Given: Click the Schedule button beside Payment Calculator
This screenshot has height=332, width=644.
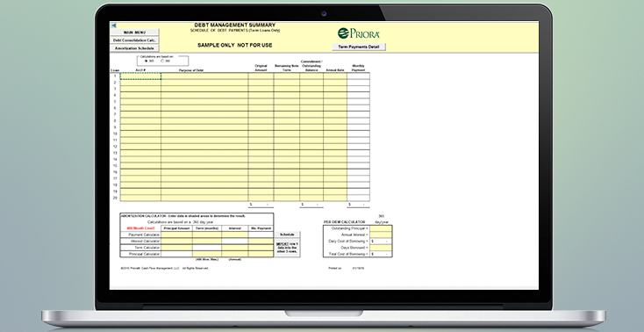Looking at the screenshot, I should [x=287, y=235].
